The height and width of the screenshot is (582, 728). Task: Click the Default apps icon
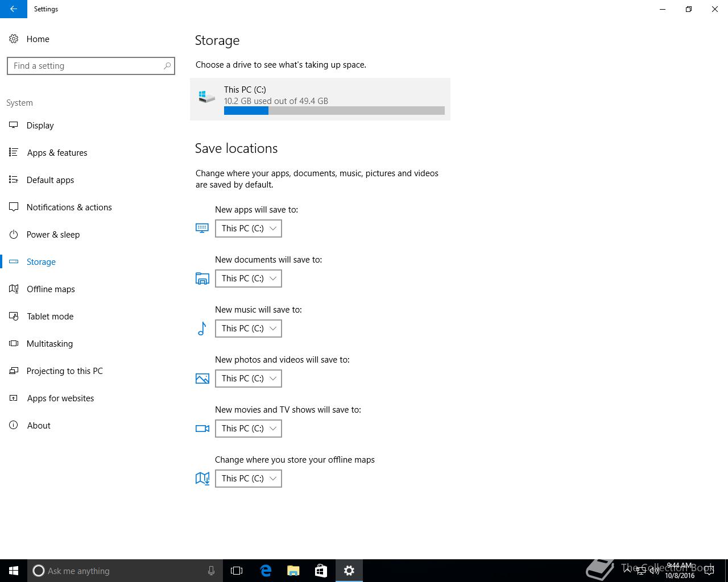point(14,180)
